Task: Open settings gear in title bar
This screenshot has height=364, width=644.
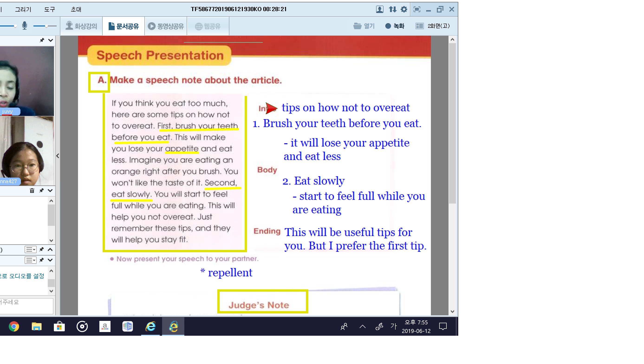Action: click(403, 9)
